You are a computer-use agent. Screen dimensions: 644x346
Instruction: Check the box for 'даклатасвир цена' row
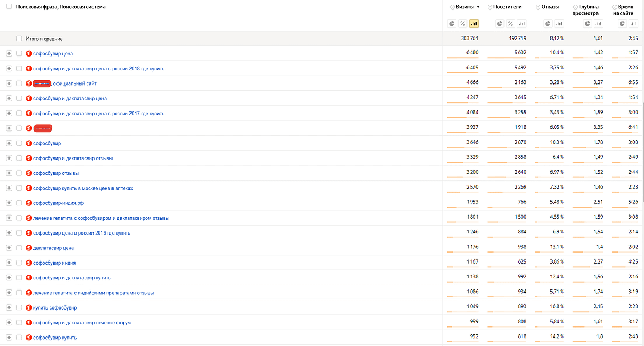19,248
